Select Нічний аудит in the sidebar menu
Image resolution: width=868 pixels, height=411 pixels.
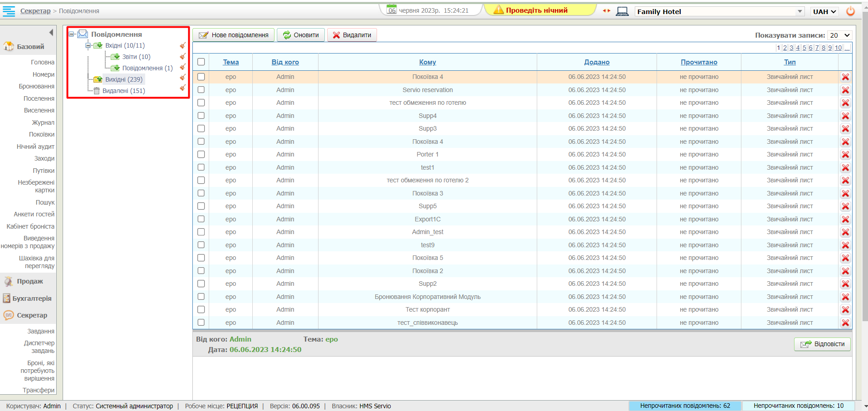pos(35,147)
